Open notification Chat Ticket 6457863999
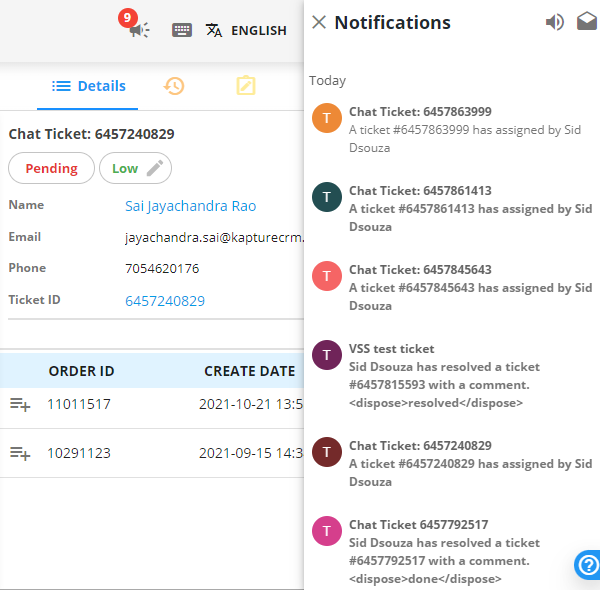600x590 pixels. (453, 129)
